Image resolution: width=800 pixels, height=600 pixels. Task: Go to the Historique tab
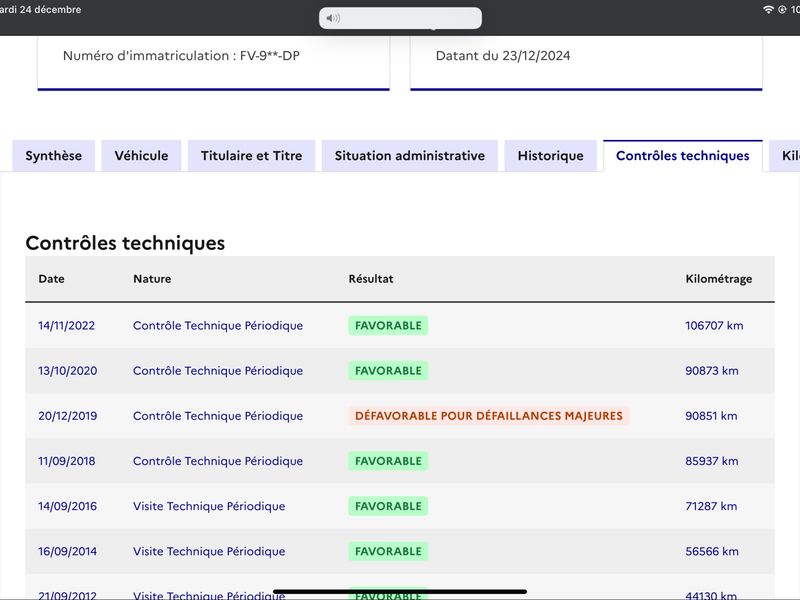pos(551,156)
